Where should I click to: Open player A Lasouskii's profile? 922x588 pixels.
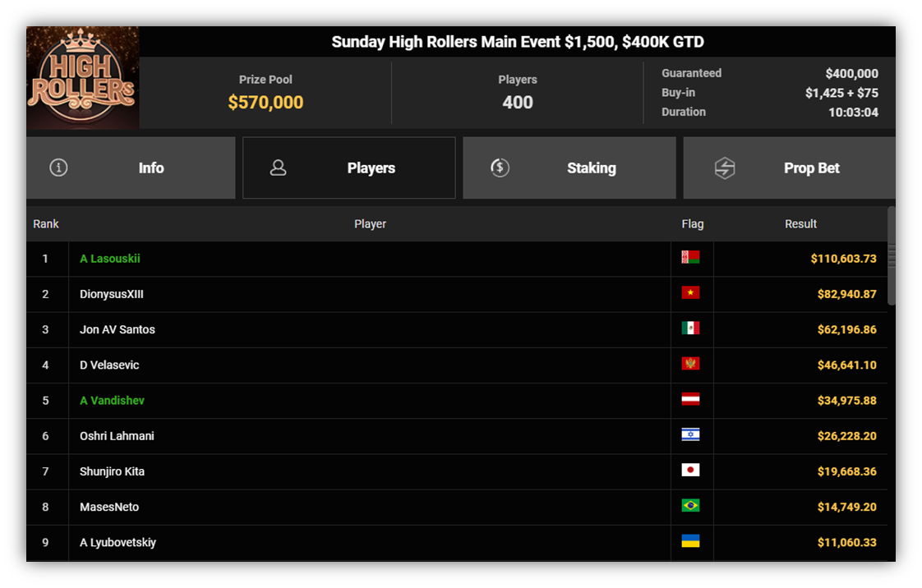(110, 259)
